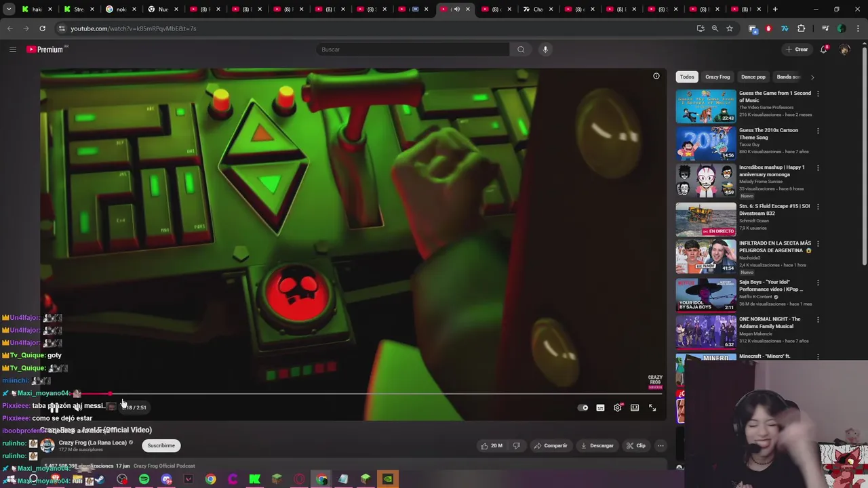Click the Crear button
The image size is (868, 488).
pos(797,49)
